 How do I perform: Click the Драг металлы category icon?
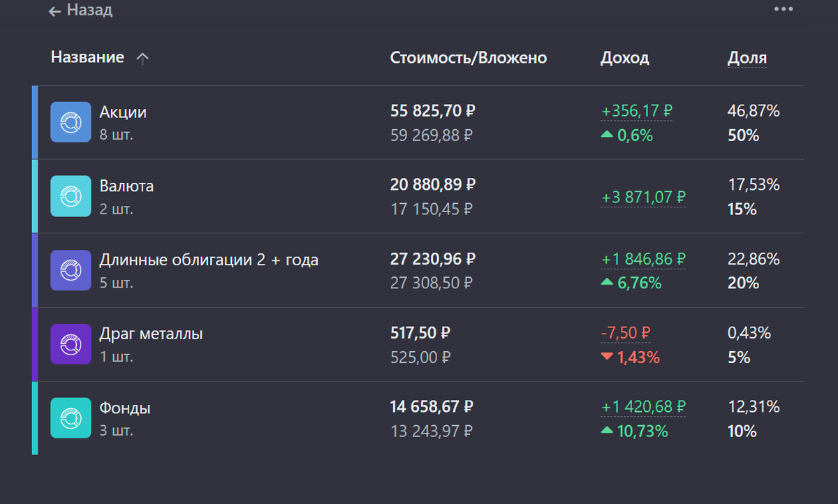click(71, 344)
